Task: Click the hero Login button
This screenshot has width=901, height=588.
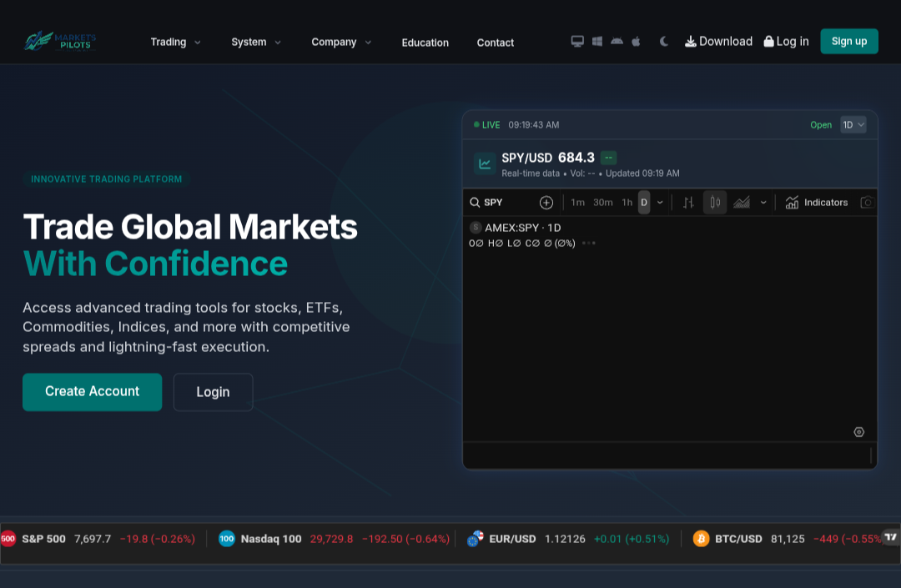Action: click(214, 392)
